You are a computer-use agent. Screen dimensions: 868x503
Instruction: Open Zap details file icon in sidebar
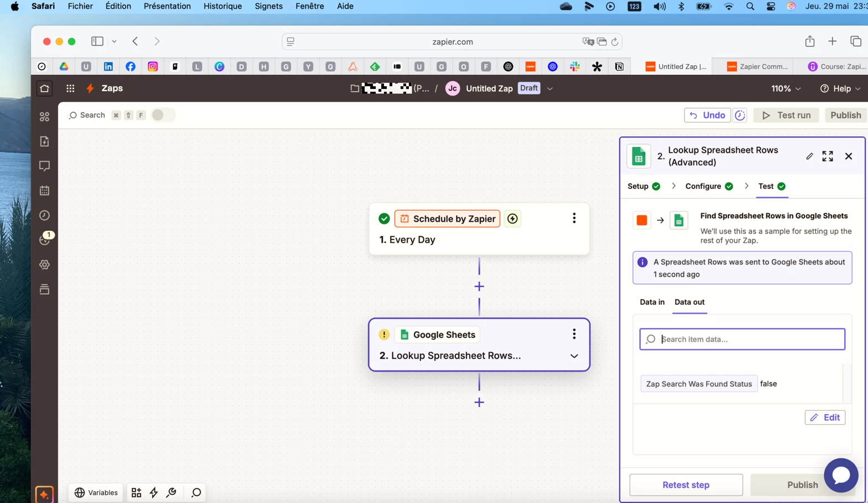pyautogui.click(x=45, y=141)
